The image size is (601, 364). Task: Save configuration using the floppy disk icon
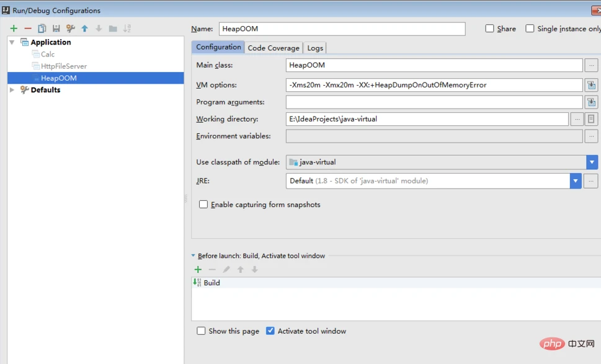(x=56, y=29)
